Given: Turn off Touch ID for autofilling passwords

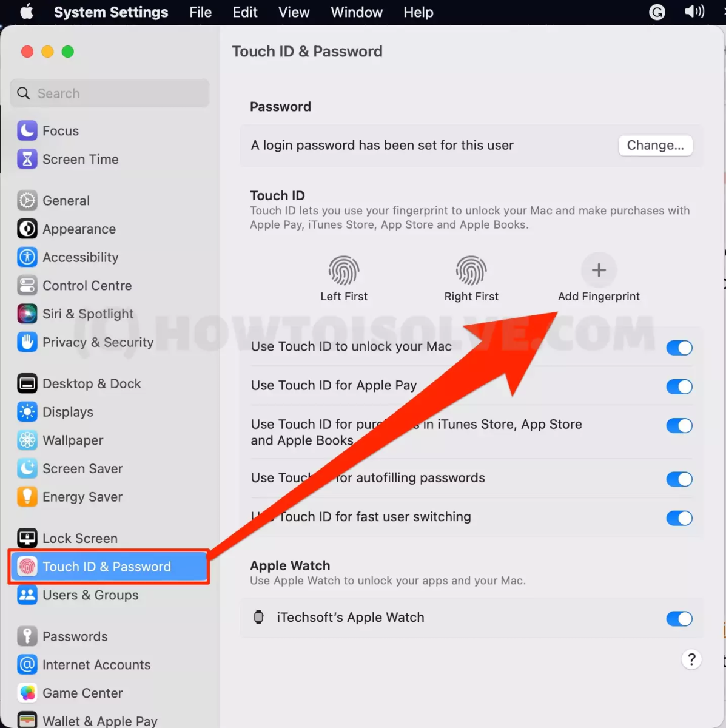Looking at the screenshot, I should (x=679, y=479).
